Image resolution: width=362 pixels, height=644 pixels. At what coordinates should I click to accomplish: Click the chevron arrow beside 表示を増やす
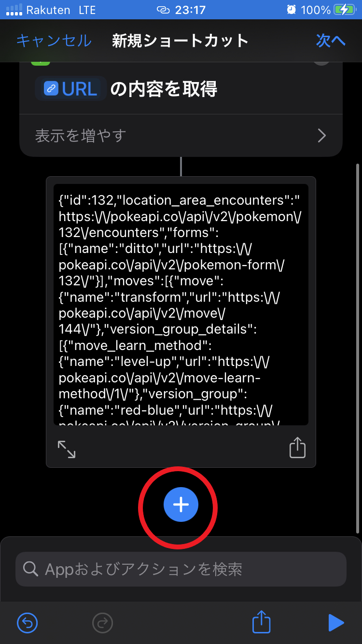[322, 136]
